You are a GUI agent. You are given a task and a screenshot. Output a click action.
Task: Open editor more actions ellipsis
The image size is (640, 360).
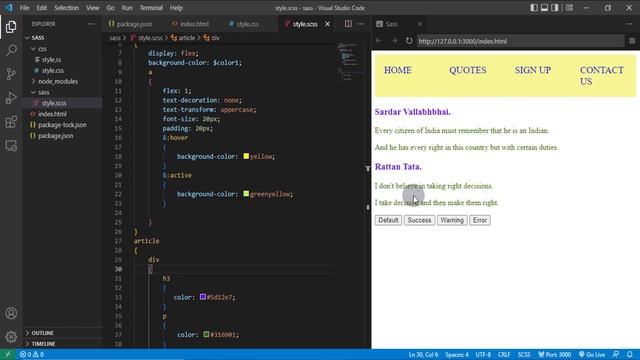tap(360, 24)
